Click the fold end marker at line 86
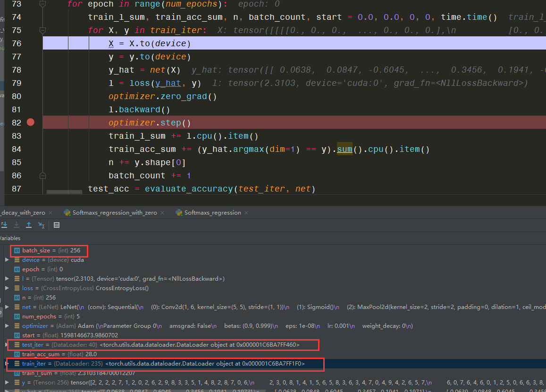The width and height of the screenshot is (546, 392). point(42,175)
